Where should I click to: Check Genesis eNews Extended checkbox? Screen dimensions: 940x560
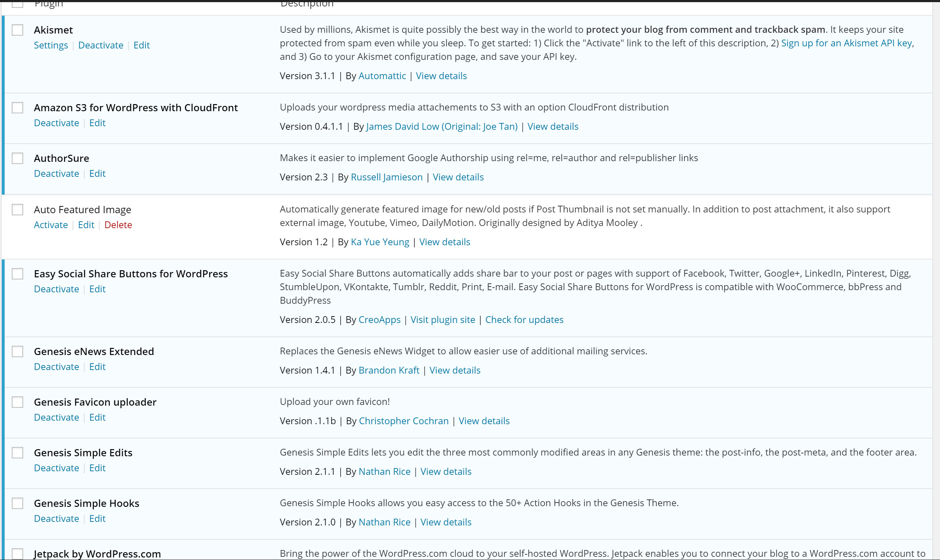[x=17, y=351]
